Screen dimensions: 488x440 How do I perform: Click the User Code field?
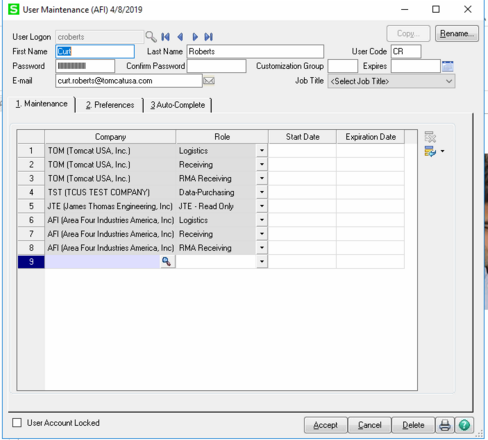click(406, 51)
